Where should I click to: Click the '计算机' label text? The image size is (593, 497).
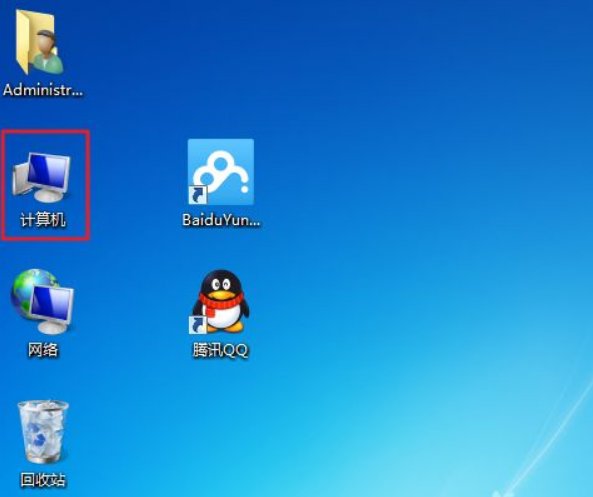pos(43,220)
